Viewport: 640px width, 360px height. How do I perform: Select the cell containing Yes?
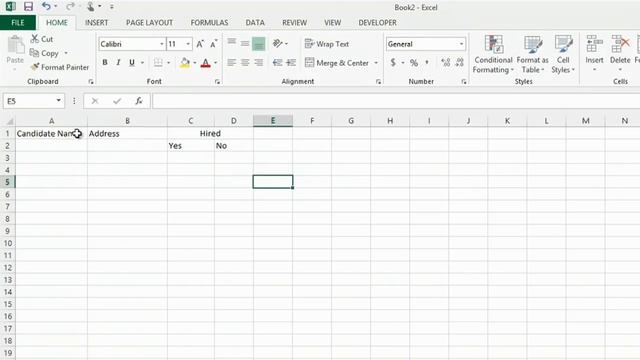pos(191,146)
